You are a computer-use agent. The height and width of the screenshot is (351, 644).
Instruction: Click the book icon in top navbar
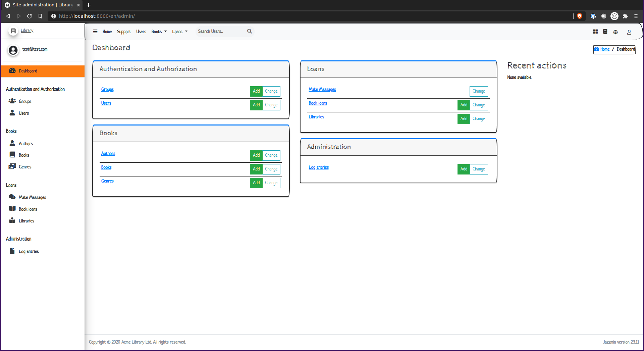(605, 32)
